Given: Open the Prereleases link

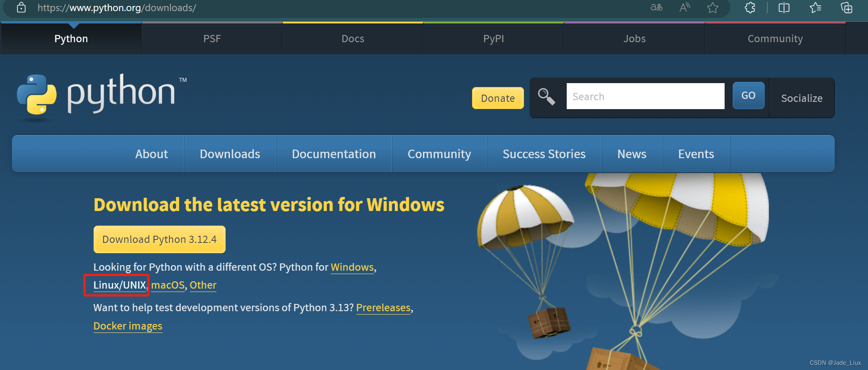Looking at the screenshot, I should 383,308.
